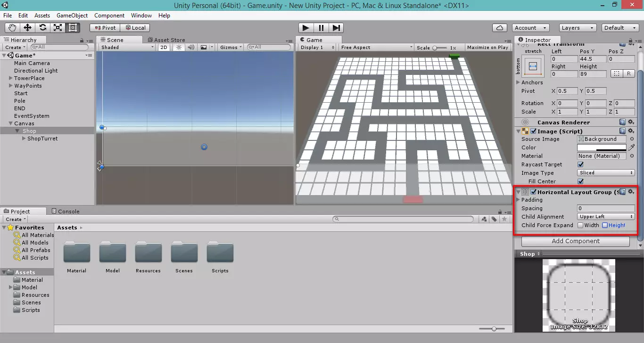Select the Move tool

pos(27,28)
